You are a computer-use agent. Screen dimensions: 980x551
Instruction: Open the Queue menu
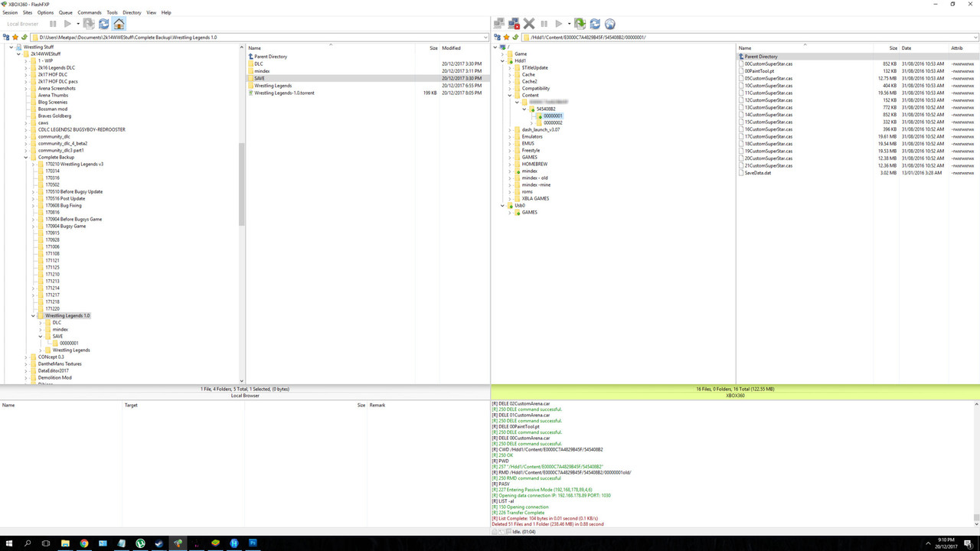66,12
